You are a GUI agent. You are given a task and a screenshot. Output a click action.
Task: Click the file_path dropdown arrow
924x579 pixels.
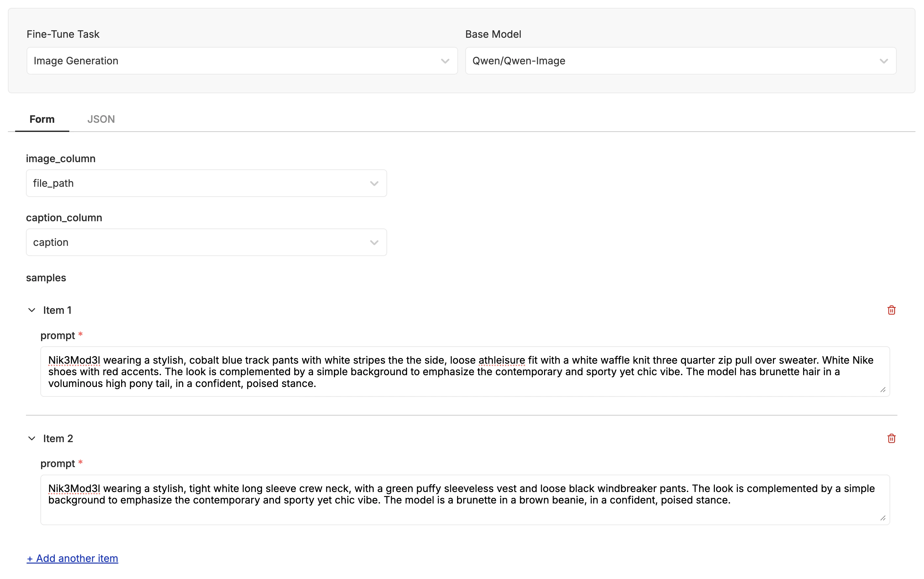374,184
